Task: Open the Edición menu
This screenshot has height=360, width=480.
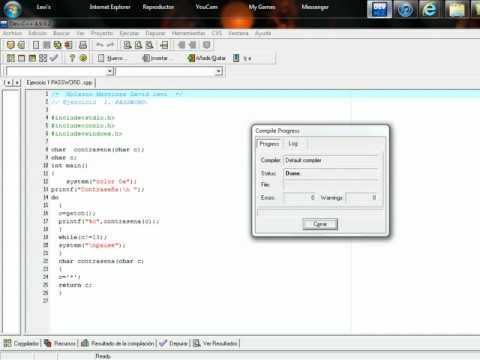Action: (x=37, y=33)
